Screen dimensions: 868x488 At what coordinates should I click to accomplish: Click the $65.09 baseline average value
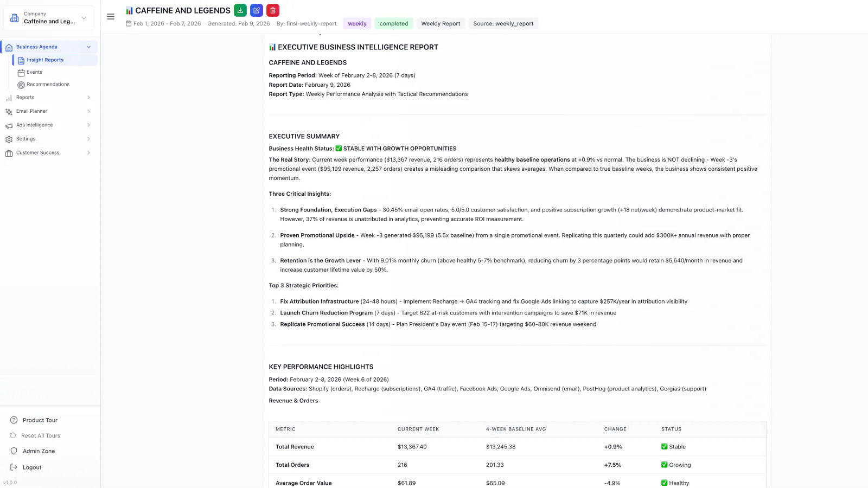click(x=495, y=483)
